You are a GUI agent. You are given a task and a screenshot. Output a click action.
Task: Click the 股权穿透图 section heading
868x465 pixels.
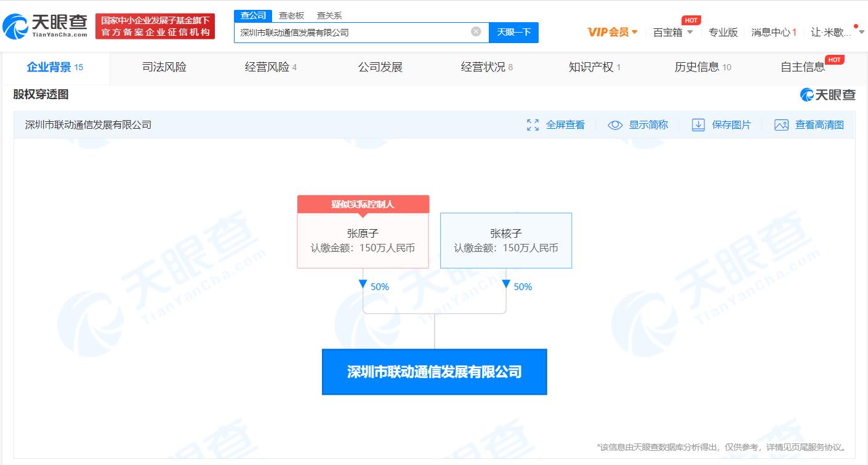[x=41, y=94]
